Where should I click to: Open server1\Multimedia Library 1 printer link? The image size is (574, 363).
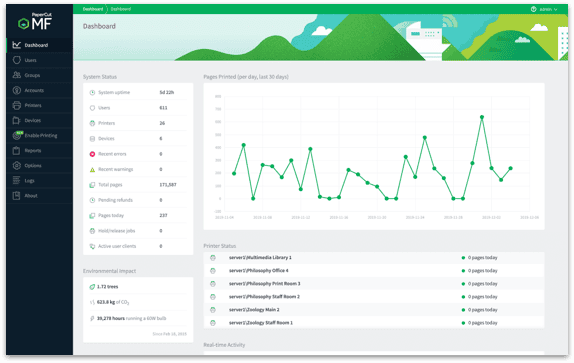click(x=260, y=258)
